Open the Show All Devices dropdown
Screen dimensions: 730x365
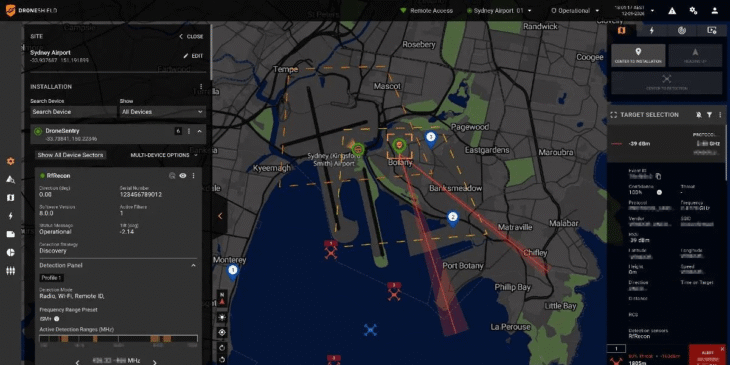point(162,112)
